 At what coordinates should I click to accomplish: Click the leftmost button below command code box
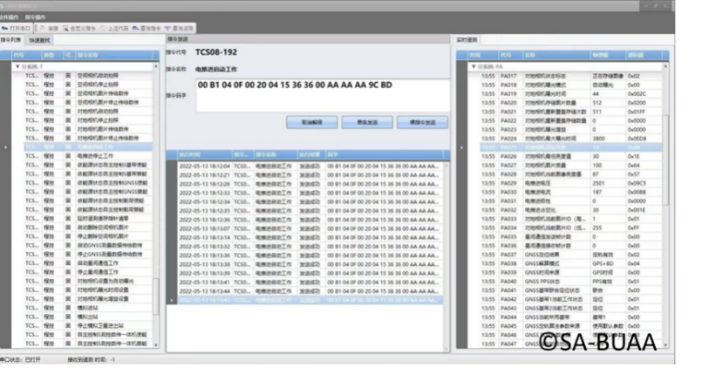312,122
